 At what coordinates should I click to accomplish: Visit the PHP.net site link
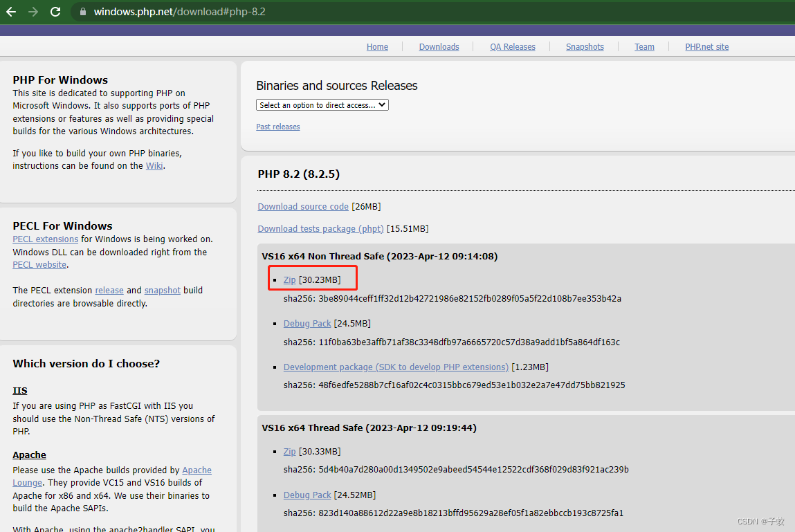point(706,46)
